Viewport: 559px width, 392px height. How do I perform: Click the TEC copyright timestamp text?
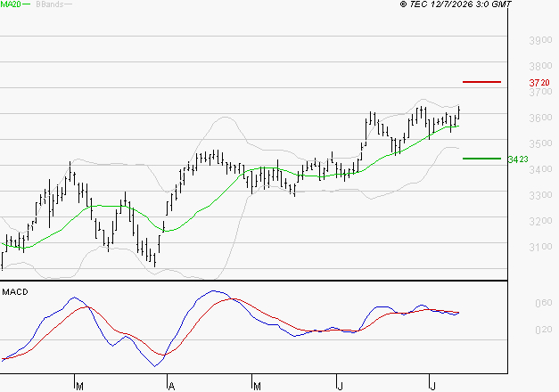click(456, 4)
